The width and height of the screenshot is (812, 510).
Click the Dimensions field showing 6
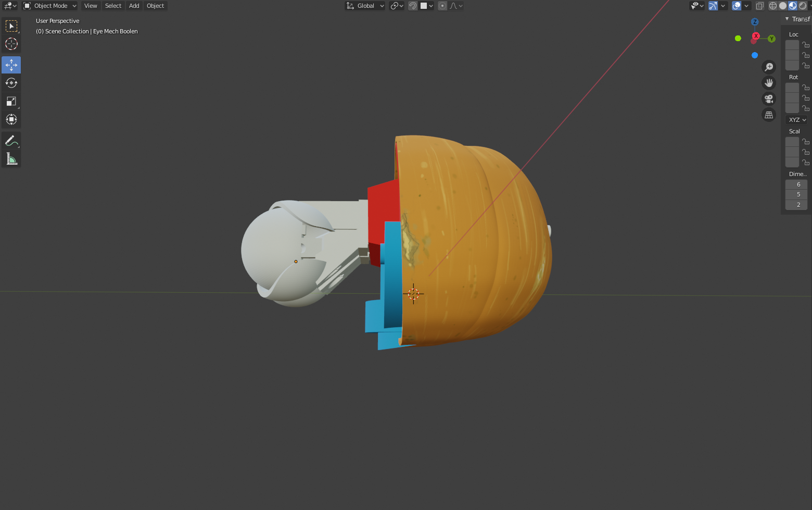796,184
